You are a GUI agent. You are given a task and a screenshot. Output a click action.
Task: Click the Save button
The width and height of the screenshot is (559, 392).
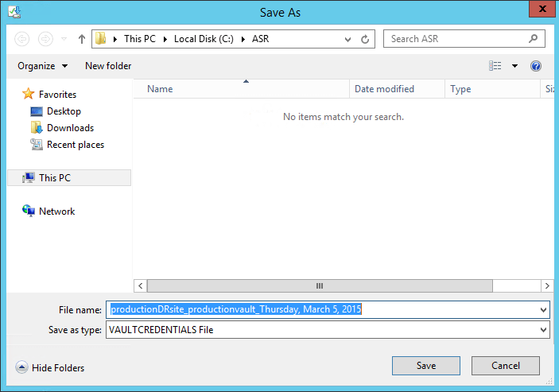pos(425,366)
